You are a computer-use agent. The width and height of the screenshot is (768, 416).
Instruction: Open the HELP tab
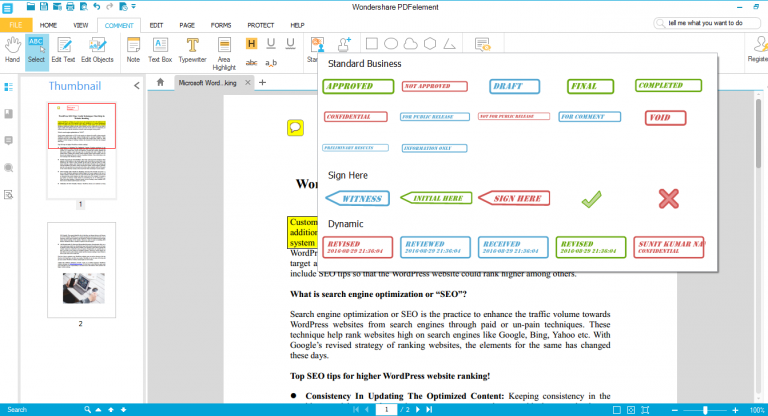pyautogui.click(x=297, y=25)
